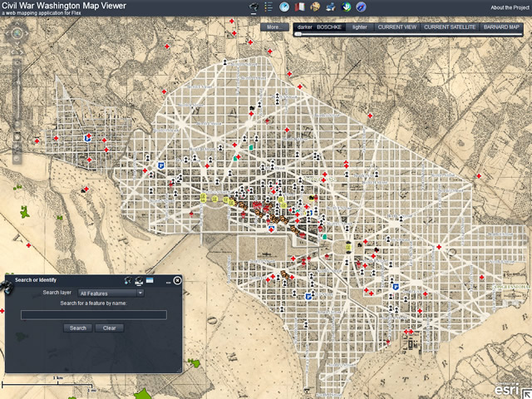Open the binoculars search tool in top toolbar
Viewport: 532px width, 399px height.
(253, 7)
